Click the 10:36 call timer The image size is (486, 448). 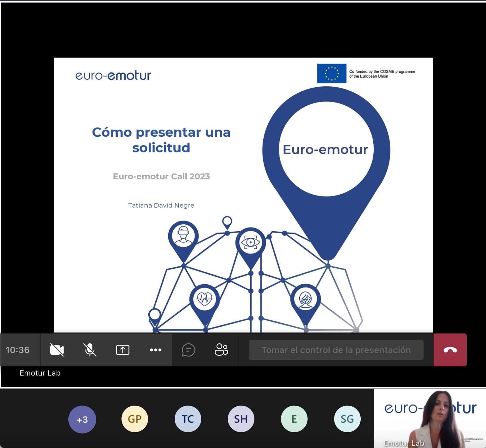18,350
